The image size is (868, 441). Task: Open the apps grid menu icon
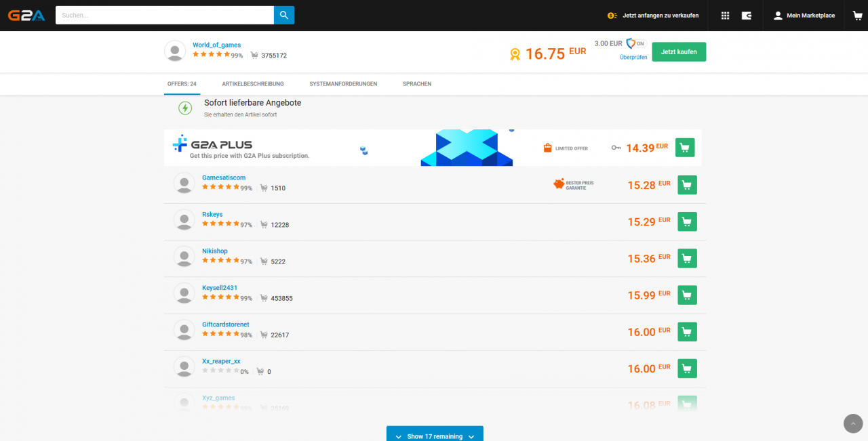coord(725,16)
